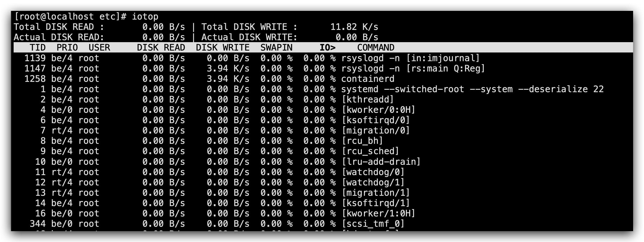Click TID 1258 in the process list

35,79
